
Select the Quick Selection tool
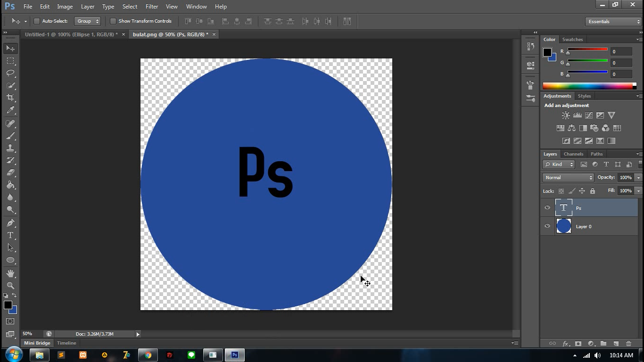10,85
